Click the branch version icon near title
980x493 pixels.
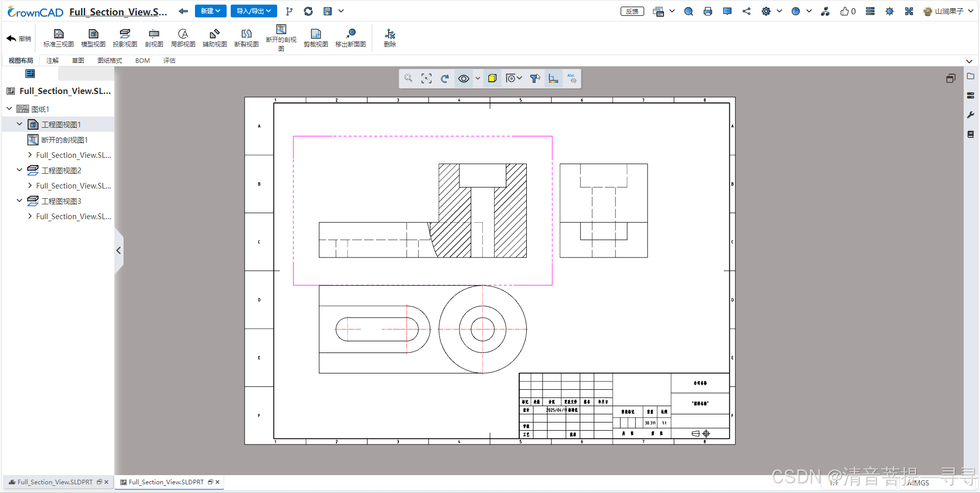[289, 11]
